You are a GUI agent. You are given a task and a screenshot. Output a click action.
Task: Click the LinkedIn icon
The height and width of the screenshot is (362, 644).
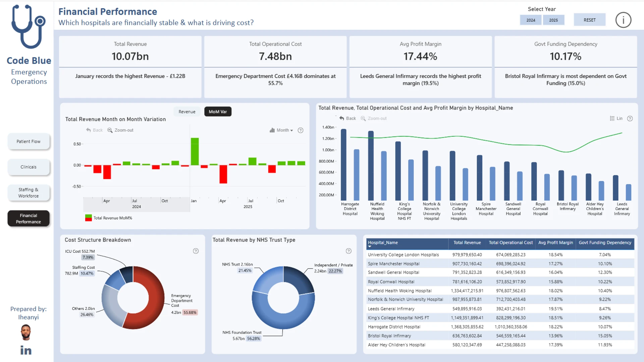tap(26, 350)
